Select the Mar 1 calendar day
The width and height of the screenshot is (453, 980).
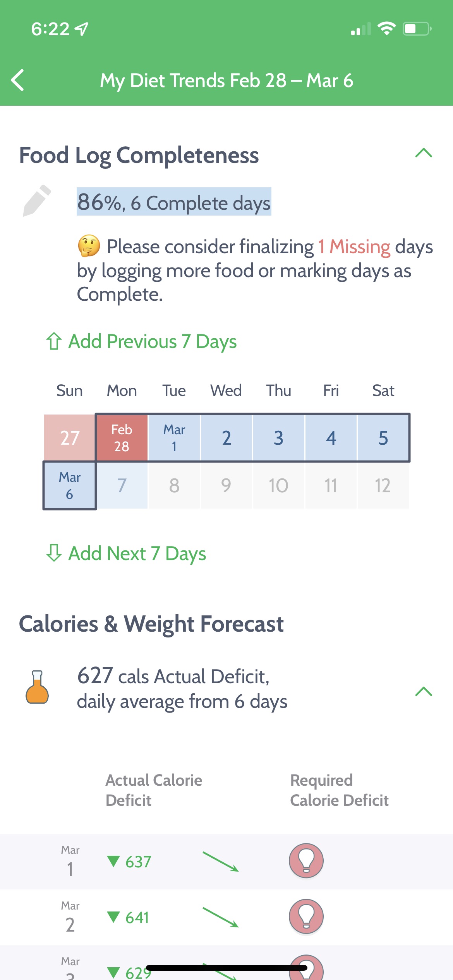click(174, 438)
